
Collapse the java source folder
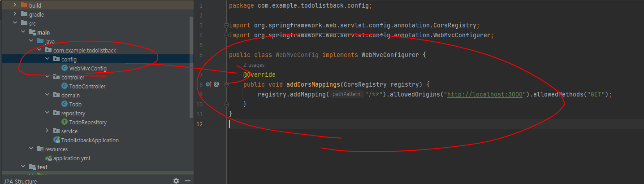tap(31, 41)
